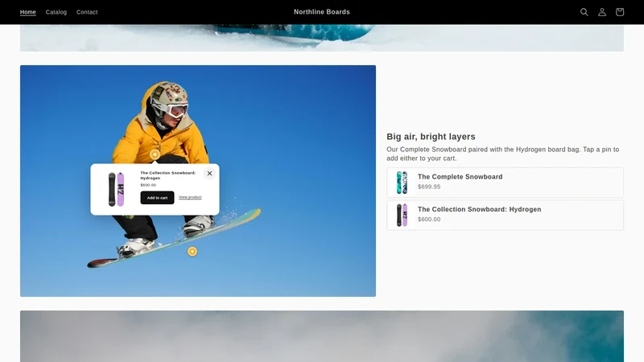The height and width of the screenshot is (362, 644).
Task: Click the Big air, bright layers heading
Action: point(431,137)
